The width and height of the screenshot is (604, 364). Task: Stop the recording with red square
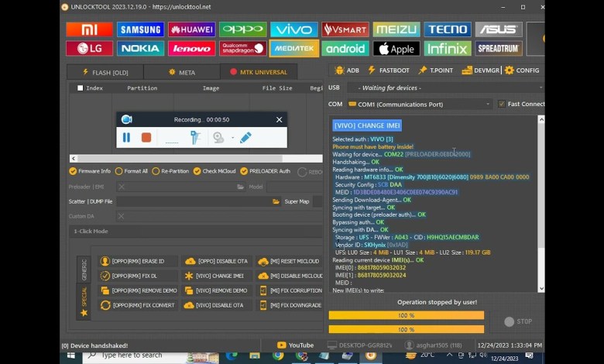[x=146, y=137]
